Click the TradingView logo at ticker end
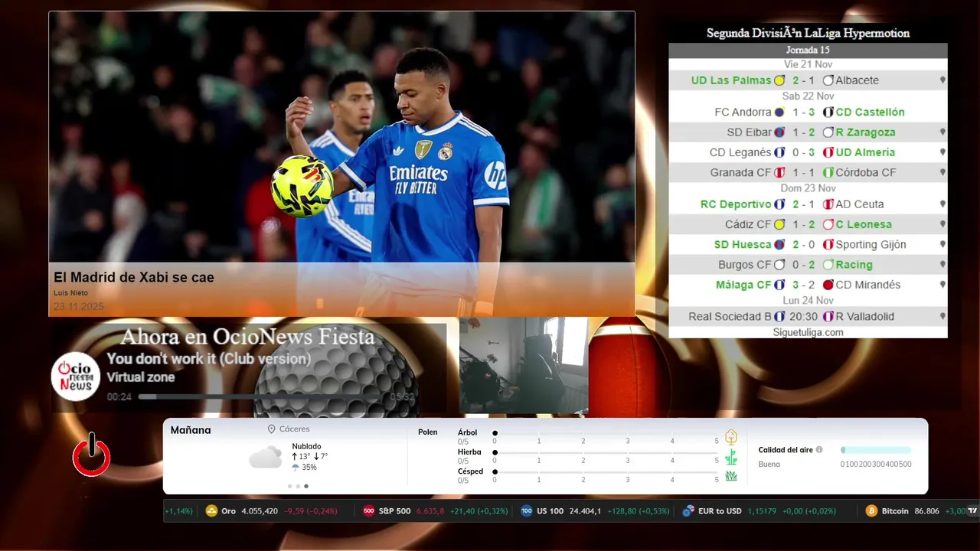Image resolution: width=980 pixels, height=551 pixels. 972,511
